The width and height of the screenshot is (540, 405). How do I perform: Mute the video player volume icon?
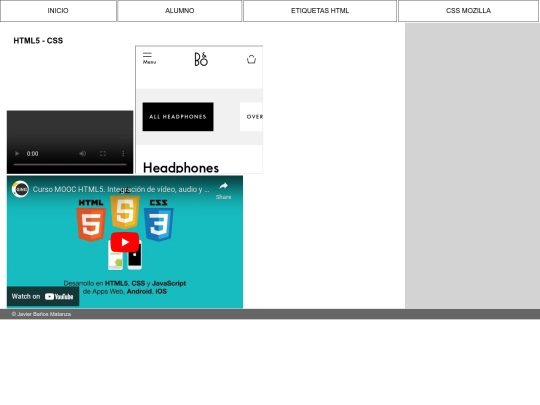(83, 154)
